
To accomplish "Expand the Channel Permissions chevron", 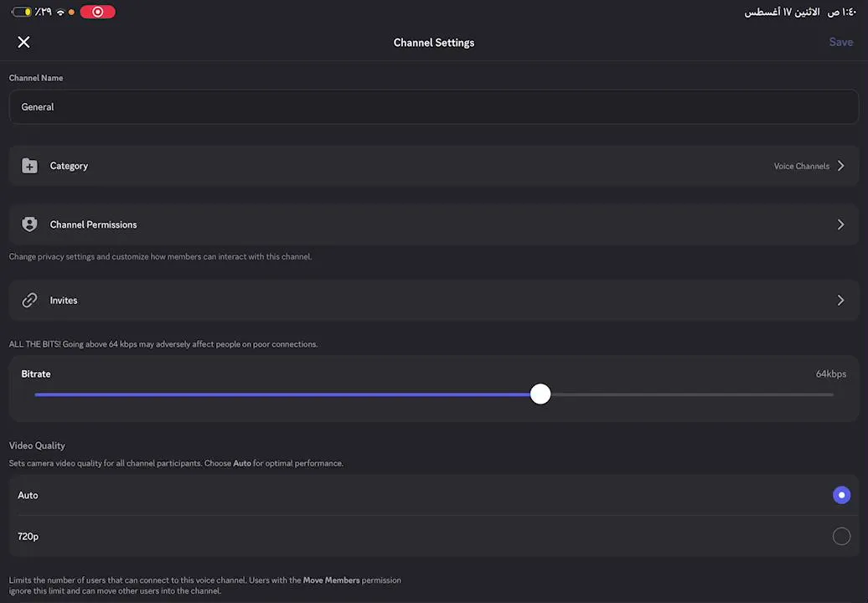I will click(841, 224).
